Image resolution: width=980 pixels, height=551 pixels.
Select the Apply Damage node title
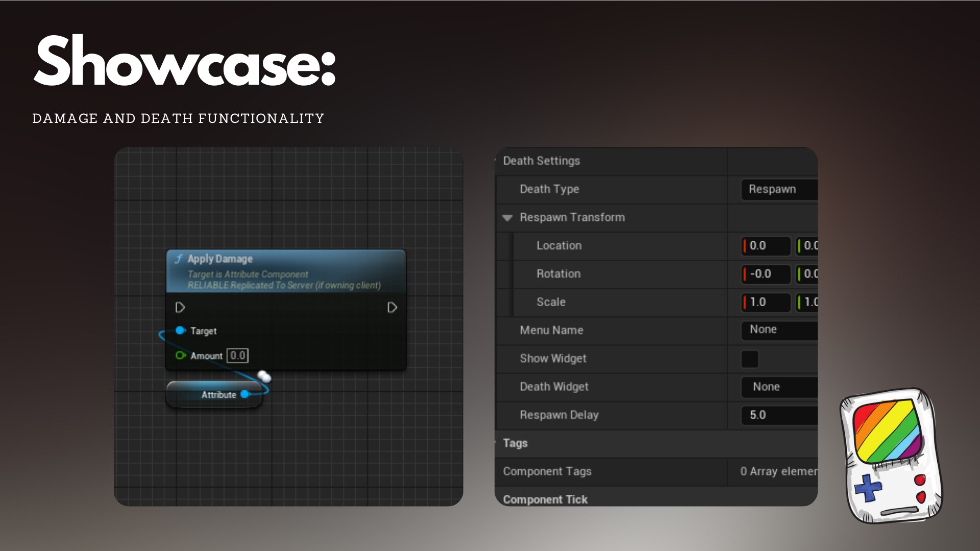point(220,259)
